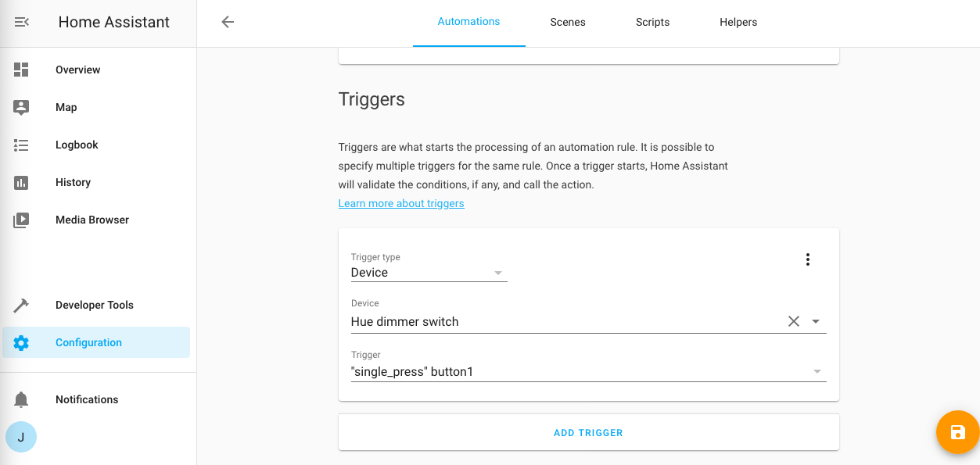The height and width of the screenshot is (465, 980).
Task: Click the Logbook list icon
Action: 21,145
